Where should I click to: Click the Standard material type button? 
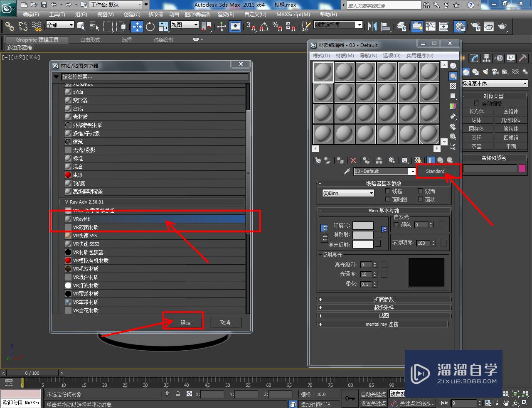coord(435,171)
